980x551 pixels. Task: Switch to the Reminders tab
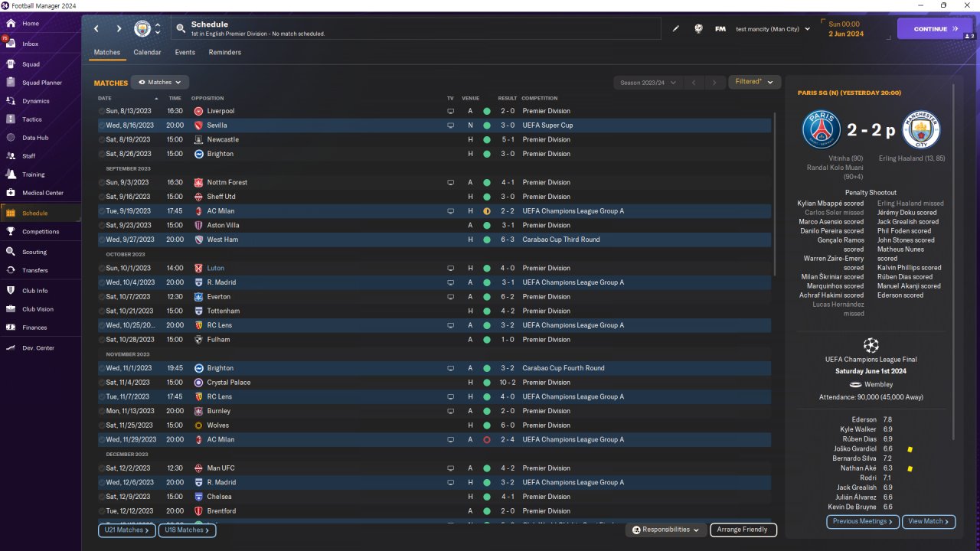(224, 53)
